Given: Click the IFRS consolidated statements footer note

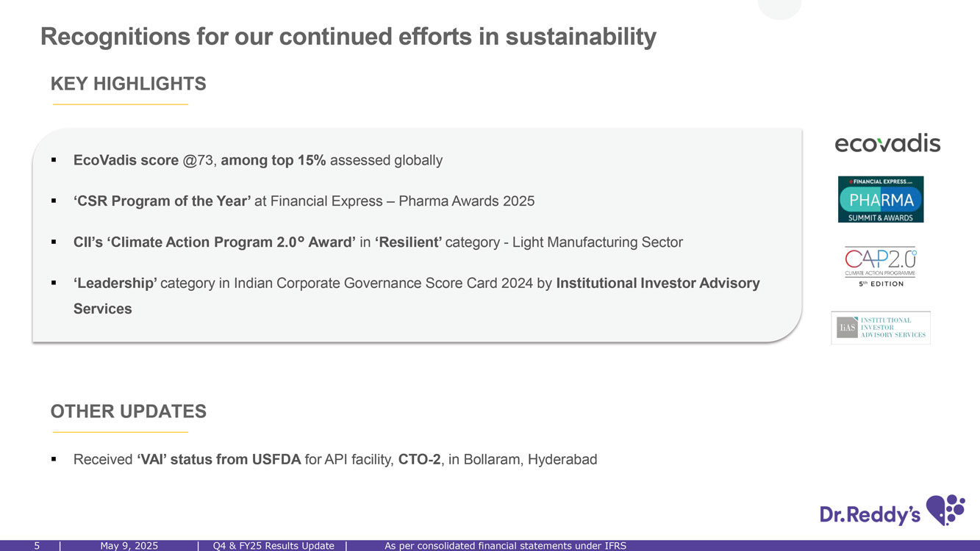Looking at the screenshot, I should [x=505, y=546].
